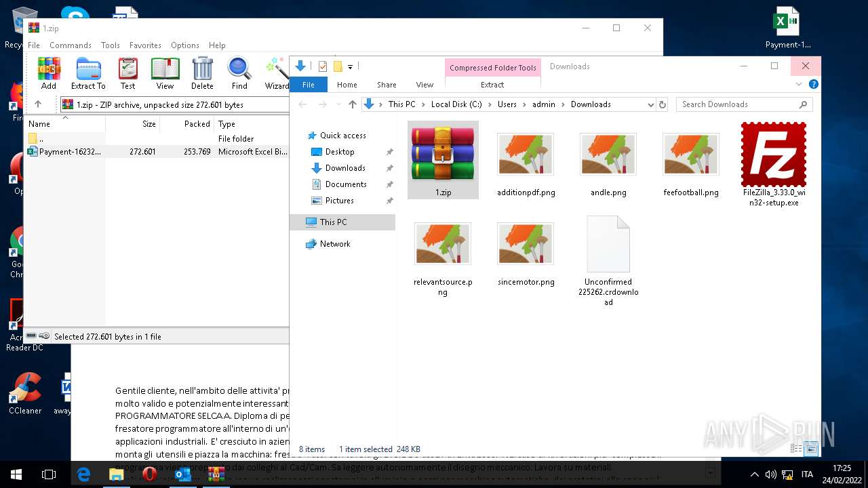This screenshot has width=868, height=488.
Task: Select the feefootball.png file
Action: pyautogui.click(x=691, y=160)
